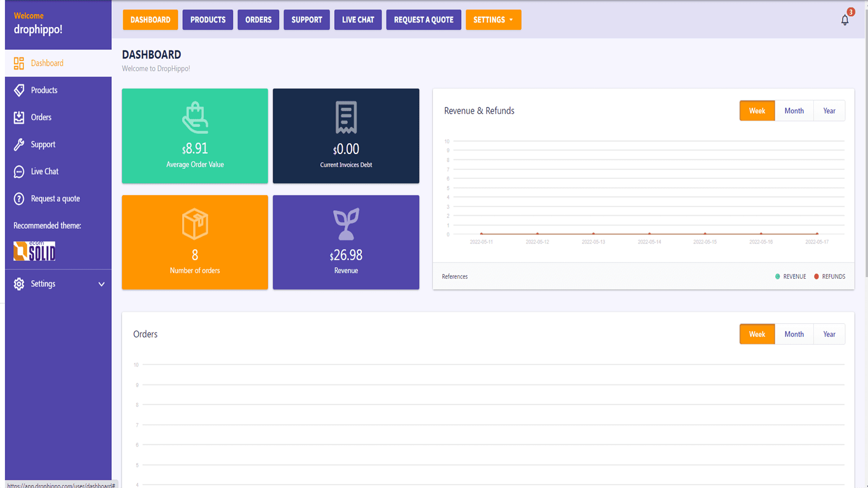Toggle the REFUNDS legend in chart references

point(829,276)
